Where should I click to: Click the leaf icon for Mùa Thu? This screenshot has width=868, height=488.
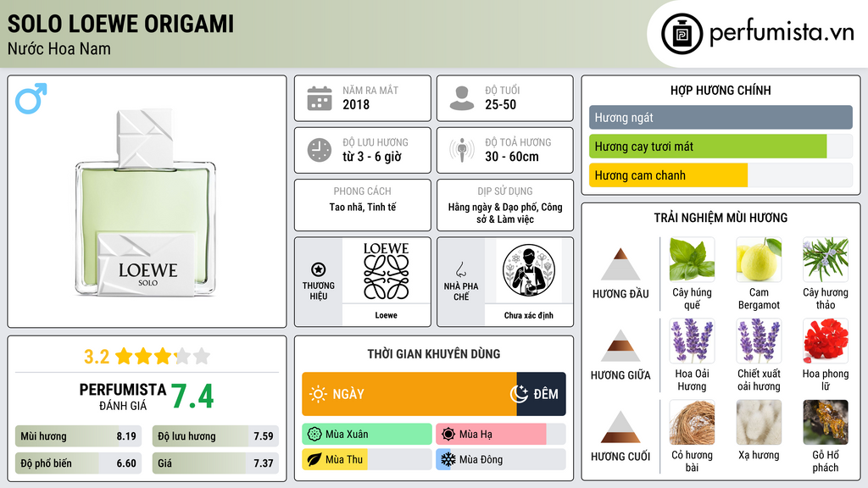tap(314, 460)
